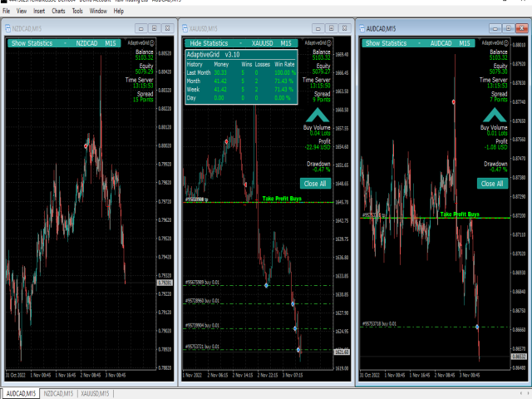Show Statistics on the NZDCAD chart
532x399 pixels.
[35, 42]
